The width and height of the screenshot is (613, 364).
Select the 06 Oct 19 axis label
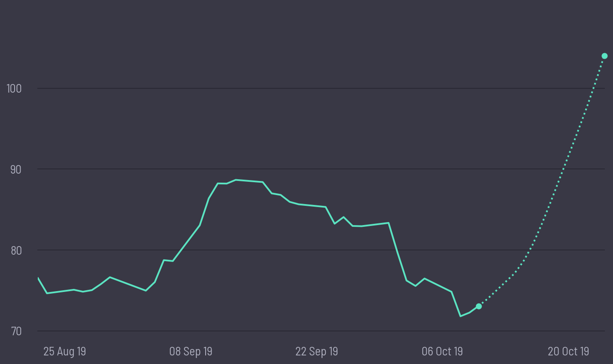(x=442, y=352)
